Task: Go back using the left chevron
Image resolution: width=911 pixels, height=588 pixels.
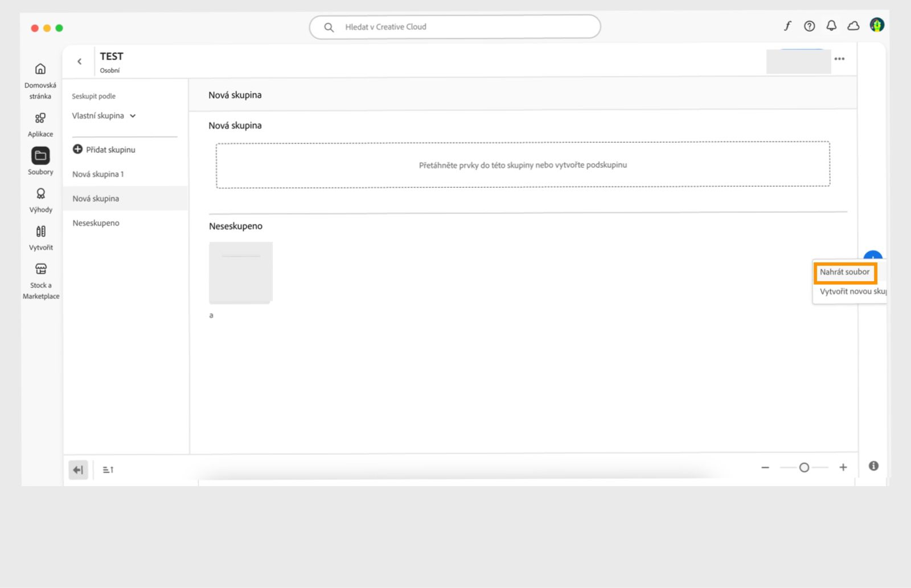Action: pyautogui.click(x=79, y=61)
